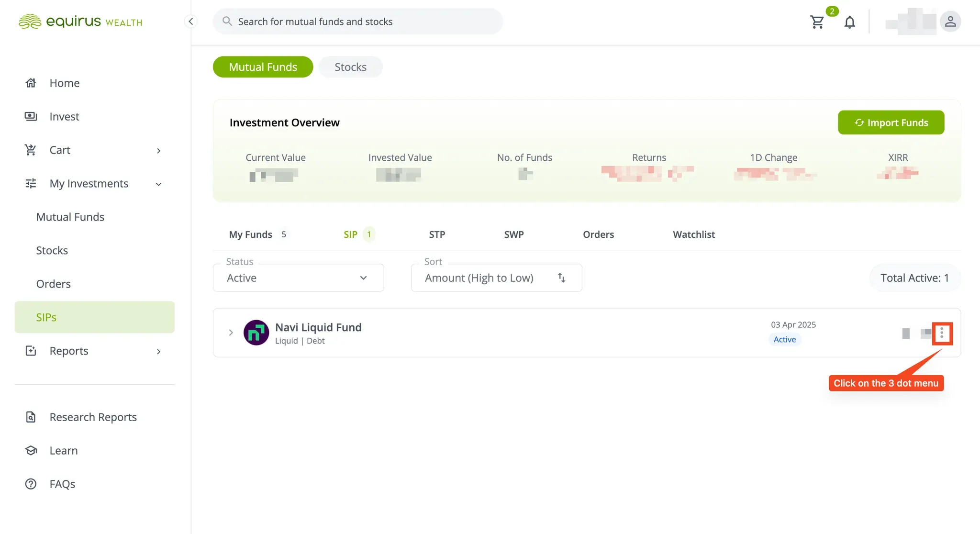Select the Mutual Funds toggle pill
Viewport: 980px width, 534px height.
point(263,67)
